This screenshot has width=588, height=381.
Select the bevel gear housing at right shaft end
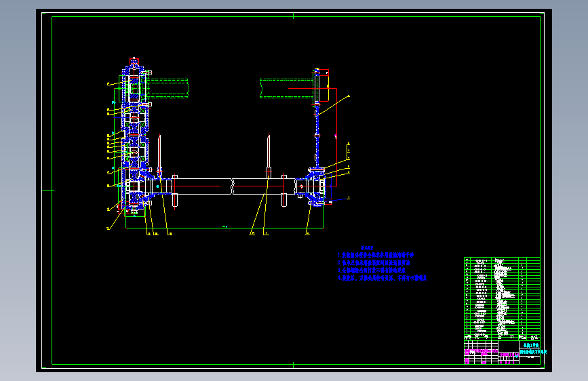point(316,186)
